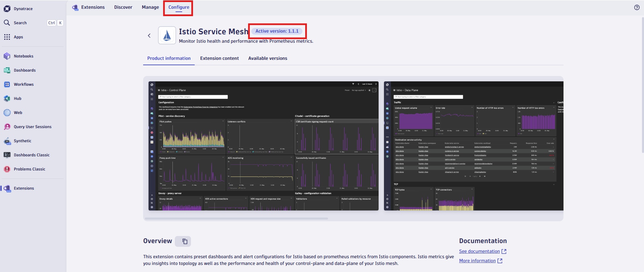Open the Extension content tab
644x272 pixels.
pos(219,59)
